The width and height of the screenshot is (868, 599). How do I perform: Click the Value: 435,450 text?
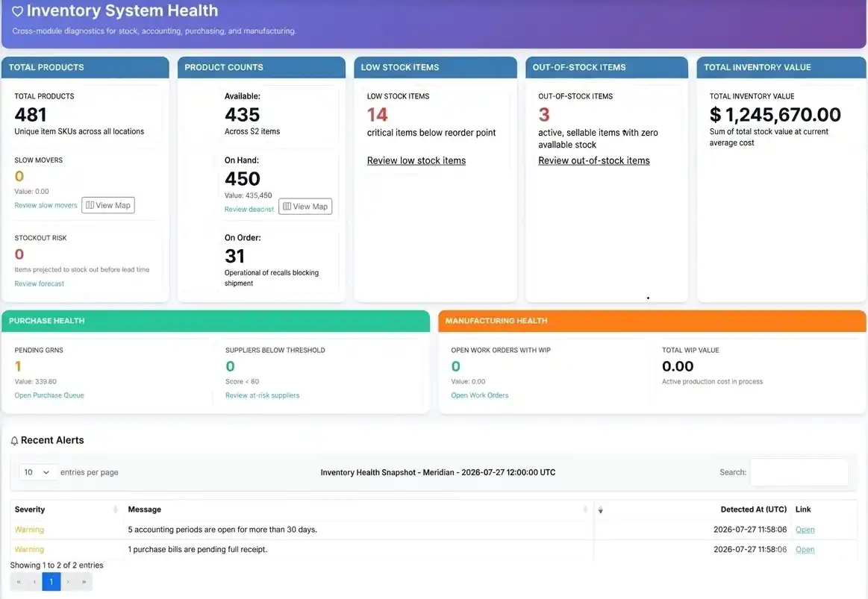(248, 195)
